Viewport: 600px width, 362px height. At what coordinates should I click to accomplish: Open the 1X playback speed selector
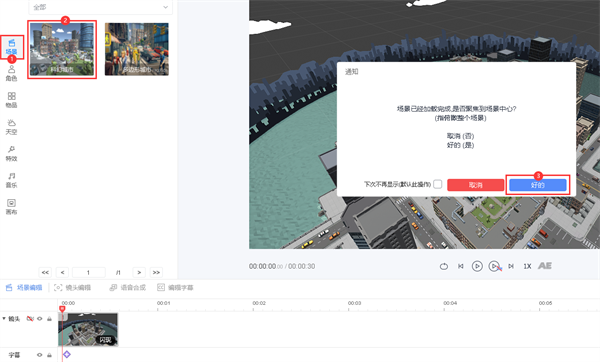527,266
